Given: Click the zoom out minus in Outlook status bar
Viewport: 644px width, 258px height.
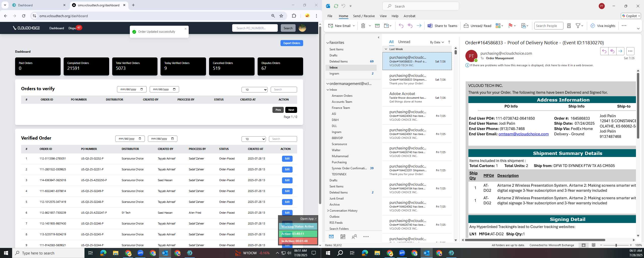Looking at the screenshot, I should coord(601,245).
